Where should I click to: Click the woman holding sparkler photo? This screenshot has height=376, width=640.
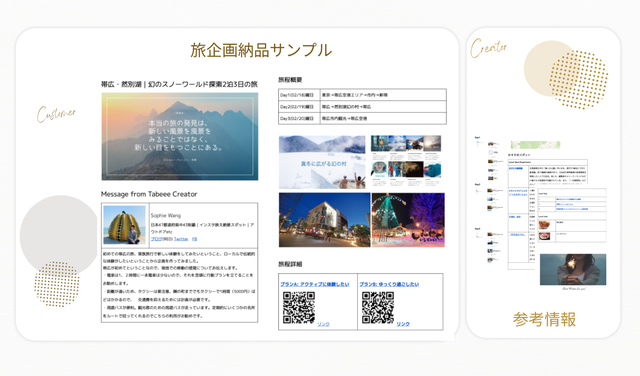(573, 269)
